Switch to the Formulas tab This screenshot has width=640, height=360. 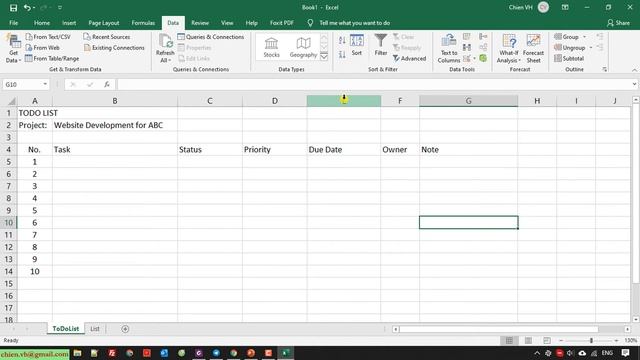click(143, 23)
